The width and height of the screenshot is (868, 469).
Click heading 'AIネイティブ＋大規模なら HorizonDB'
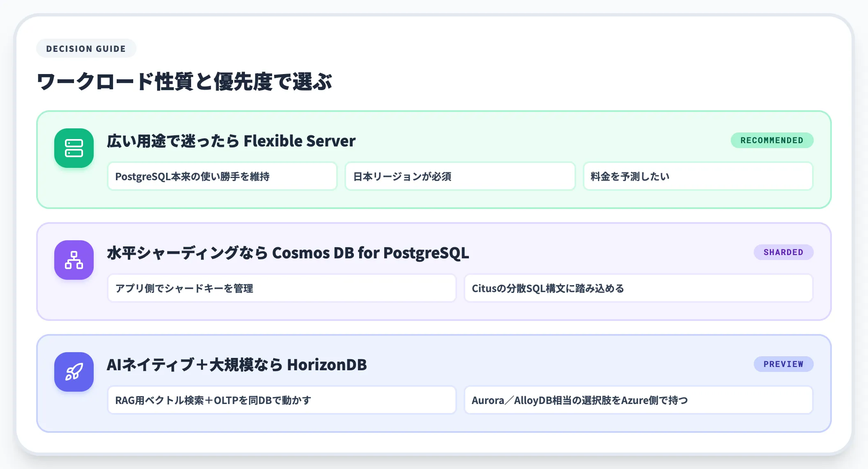coord(237,365)
